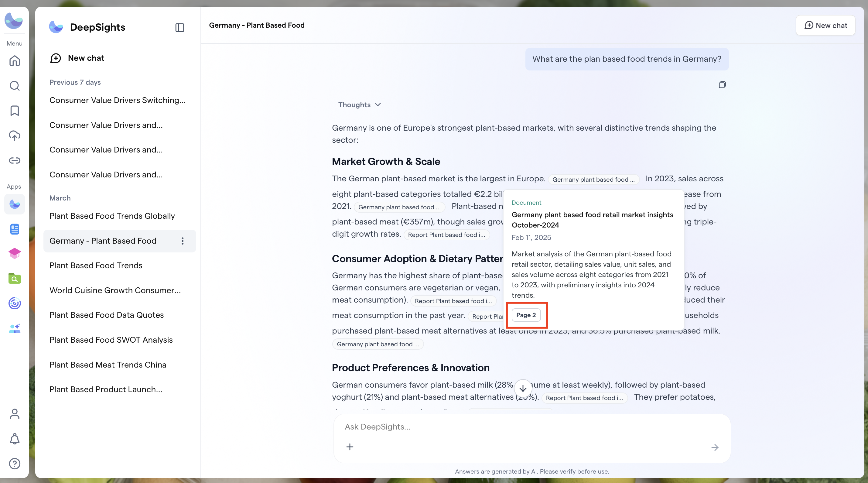Open the DeepSights app icon under Apps
The width and height of the screenshot is (868, 483).
[15, 204]
